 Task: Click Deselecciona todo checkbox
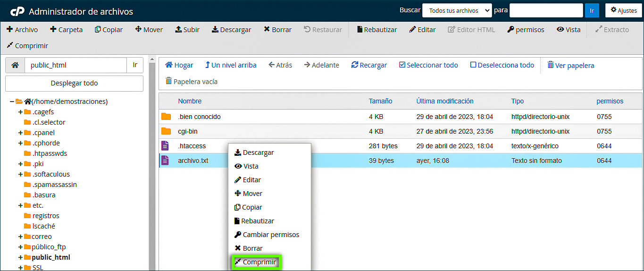pos(473,65)
